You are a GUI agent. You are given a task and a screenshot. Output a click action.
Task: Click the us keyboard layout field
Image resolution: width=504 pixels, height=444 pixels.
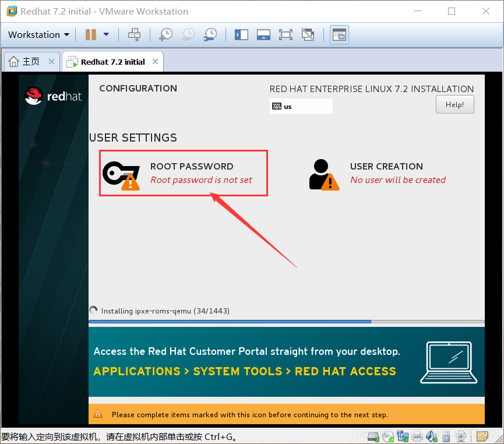coord(301,106)
